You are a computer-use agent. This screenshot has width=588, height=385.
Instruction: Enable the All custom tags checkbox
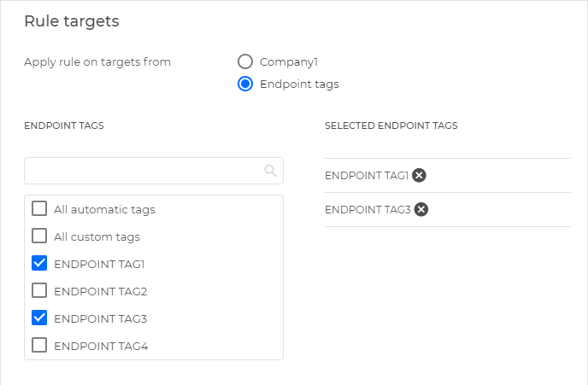pos(39,236)
